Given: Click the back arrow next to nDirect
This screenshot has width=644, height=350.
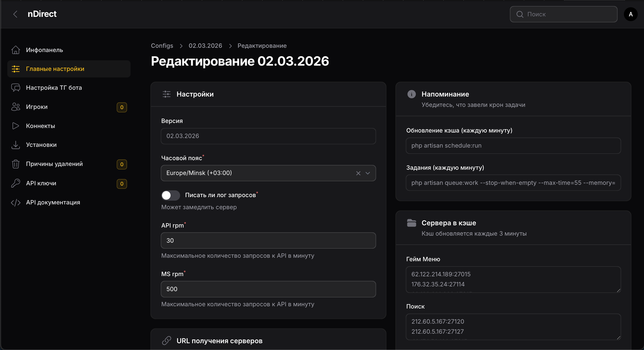Looking at the screenshot, I should 15,14.
